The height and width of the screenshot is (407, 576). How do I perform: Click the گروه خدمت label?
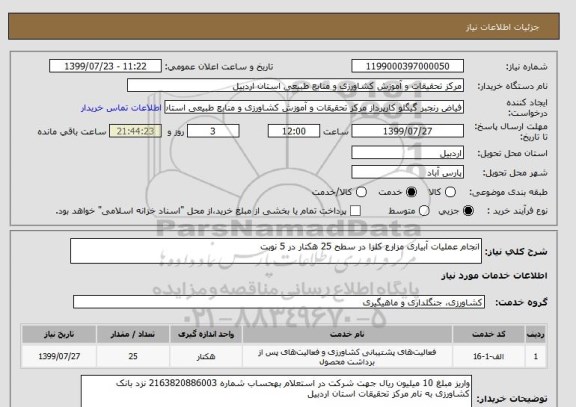[521, 302]
